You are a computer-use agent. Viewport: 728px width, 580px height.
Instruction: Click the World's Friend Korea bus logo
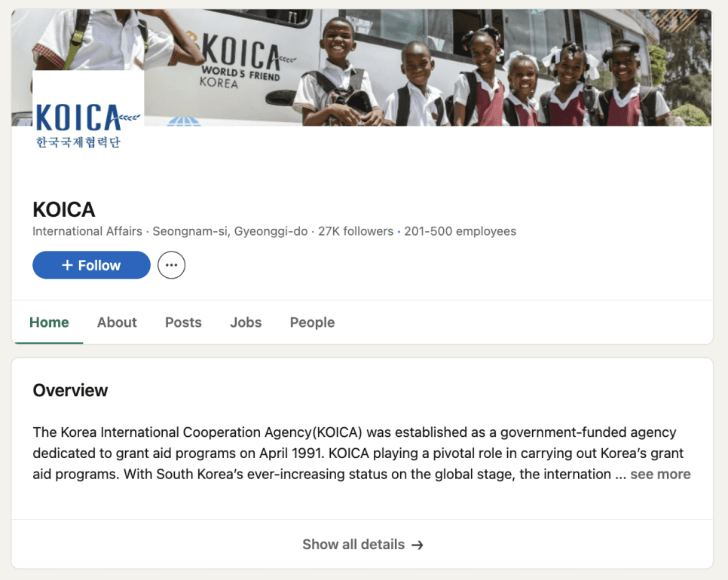click(241, 60)
